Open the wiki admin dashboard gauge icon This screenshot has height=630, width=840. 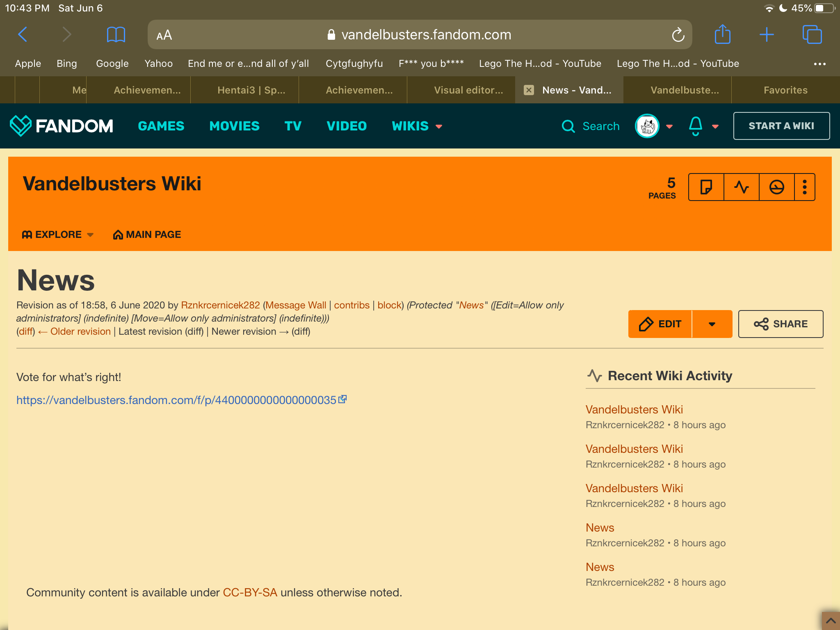click(776, 187)
